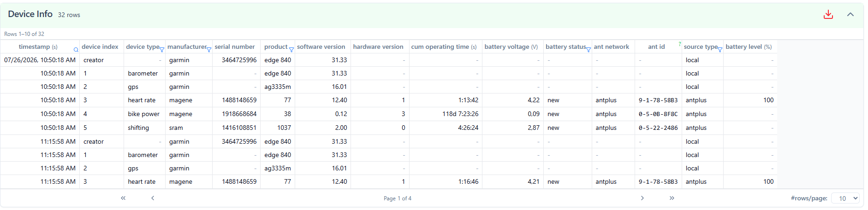The image size is (868, 210).
Task: Click the cum operating time column header
Action: point(444,47)
